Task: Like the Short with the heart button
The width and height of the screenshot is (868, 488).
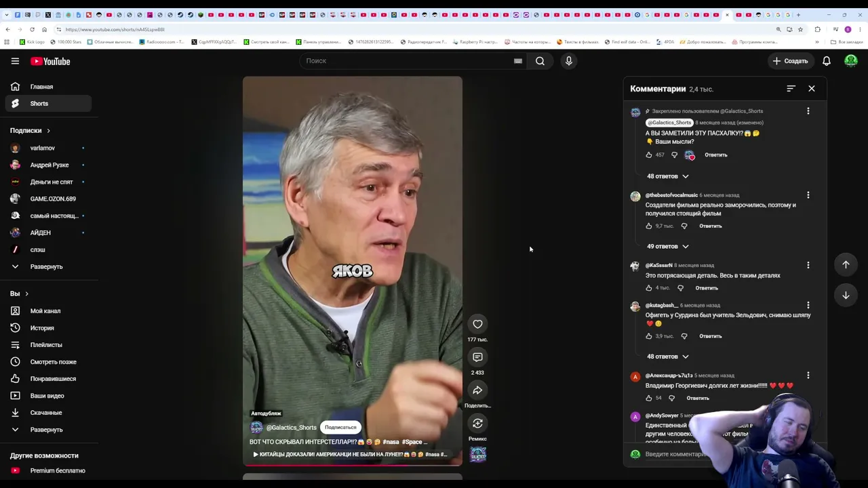Action: (477, 324)
